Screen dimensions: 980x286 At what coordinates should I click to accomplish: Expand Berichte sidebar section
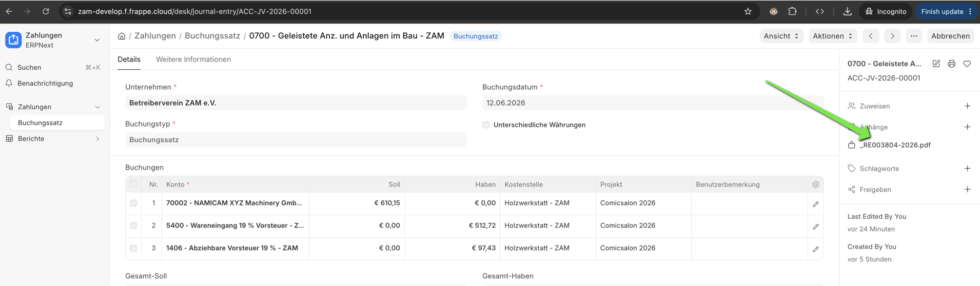click(97, 138)
